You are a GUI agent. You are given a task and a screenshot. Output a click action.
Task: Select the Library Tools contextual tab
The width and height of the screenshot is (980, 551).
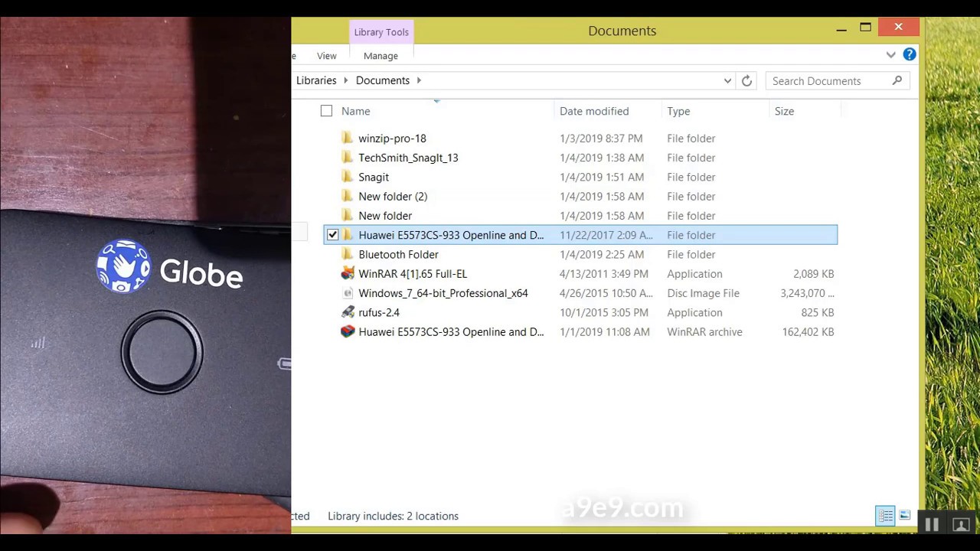coord(381,32)
